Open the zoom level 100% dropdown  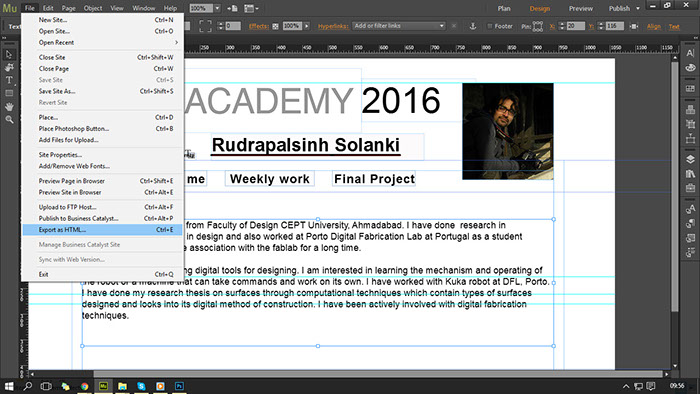click(217, 8)
